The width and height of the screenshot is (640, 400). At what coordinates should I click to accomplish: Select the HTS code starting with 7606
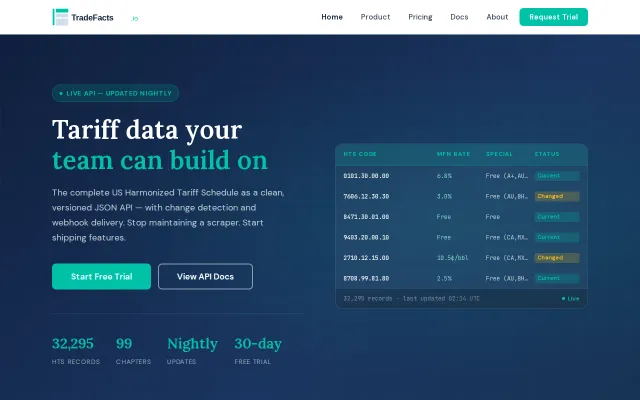click(x=366, y=196)
